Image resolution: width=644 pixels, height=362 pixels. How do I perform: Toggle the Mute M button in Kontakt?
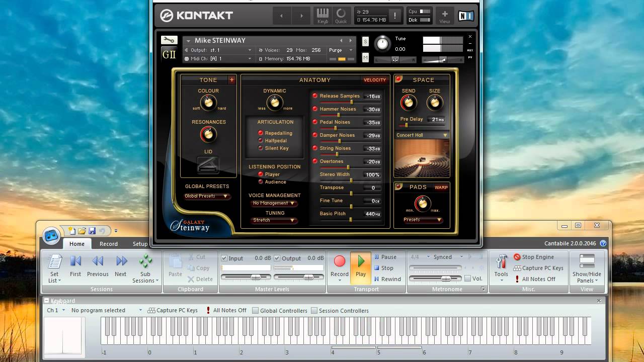point(365,58)
